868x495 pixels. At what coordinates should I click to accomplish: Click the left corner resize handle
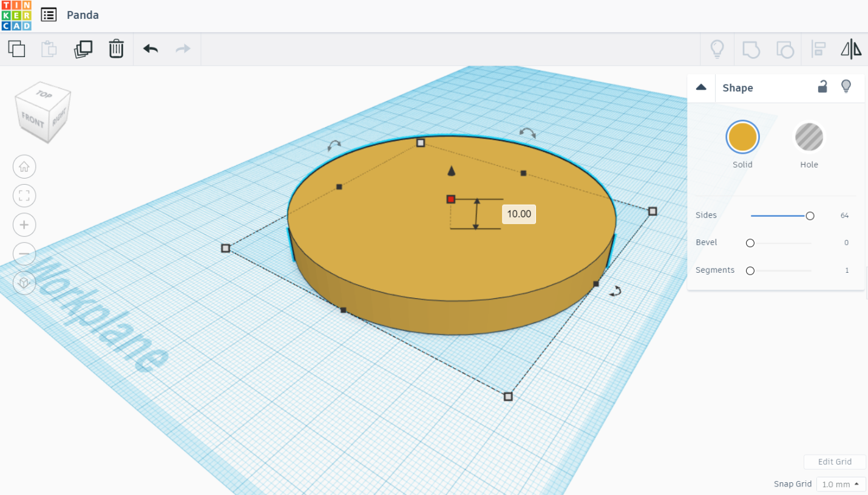point(226,248)
